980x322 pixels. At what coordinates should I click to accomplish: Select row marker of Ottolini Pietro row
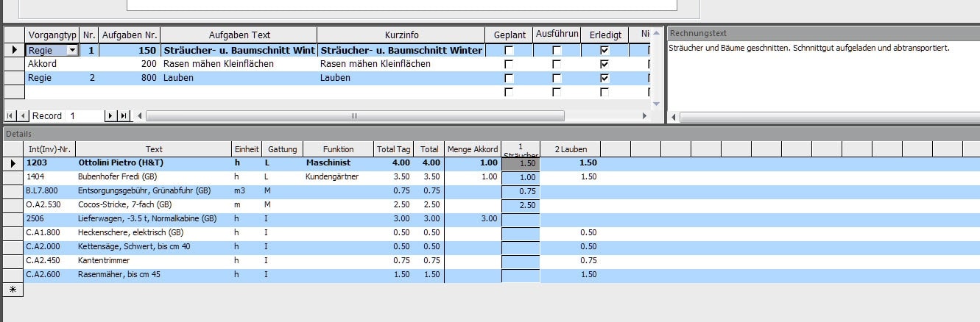[13, 163]
